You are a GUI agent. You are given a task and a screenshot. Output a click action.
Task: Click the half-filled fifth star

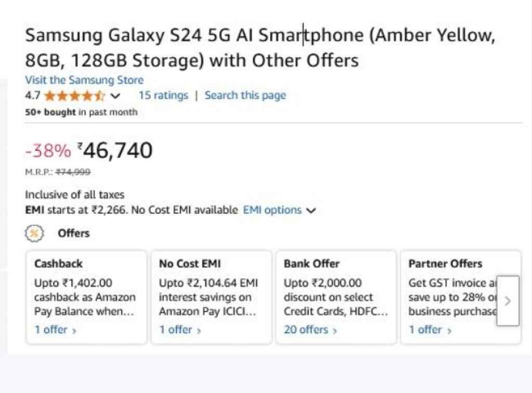[99, 96]
